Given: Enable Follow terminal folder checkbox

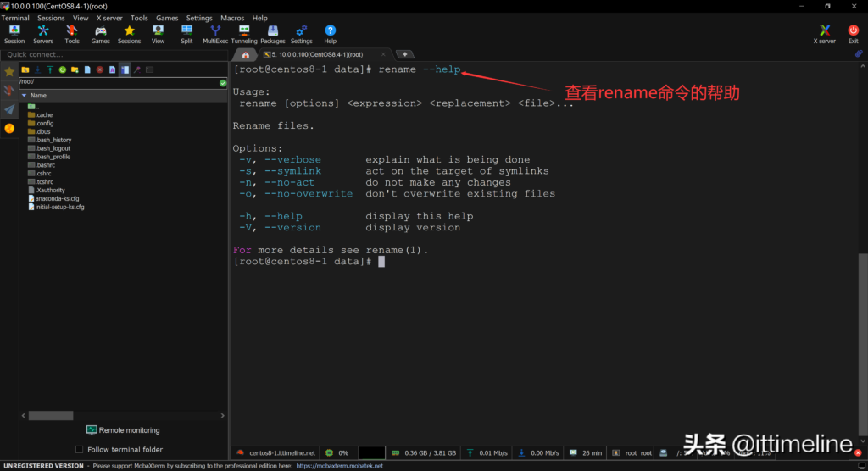Looking at the screenshot, I should (x=80, y=450).
